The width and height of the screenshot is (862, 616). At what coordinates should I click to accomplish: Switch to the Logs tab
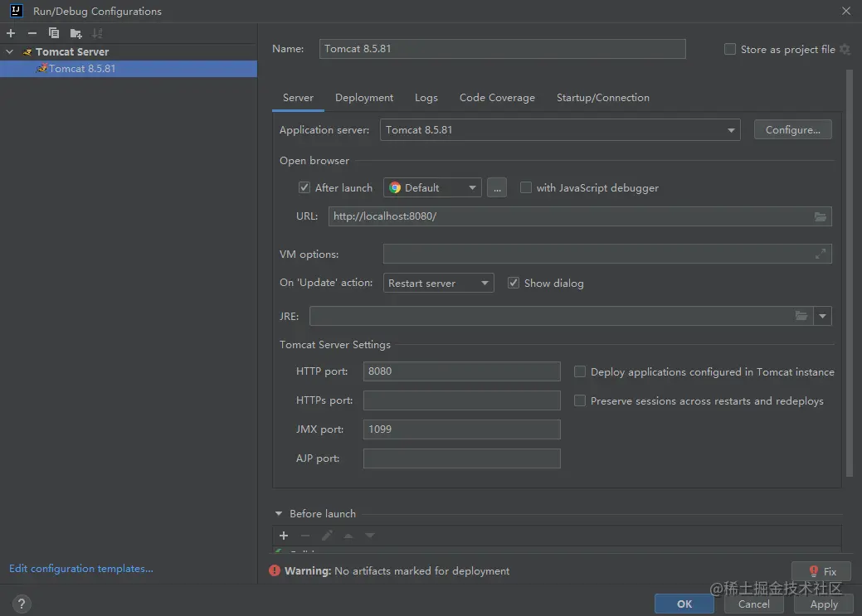[x=426, y=98]
